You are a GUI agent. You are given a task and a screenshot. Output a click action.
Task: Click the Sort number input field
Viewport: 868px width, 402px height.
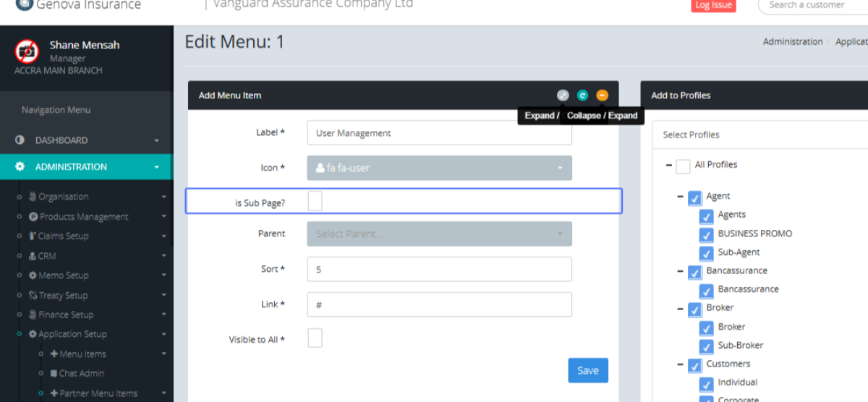click(439, 269)
